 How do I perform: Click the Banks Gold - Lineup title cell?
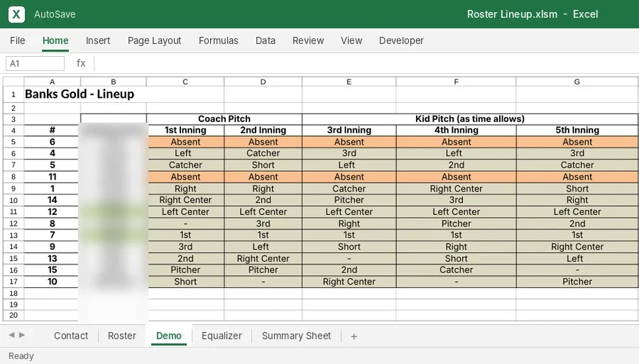click(x=80, y=94)
